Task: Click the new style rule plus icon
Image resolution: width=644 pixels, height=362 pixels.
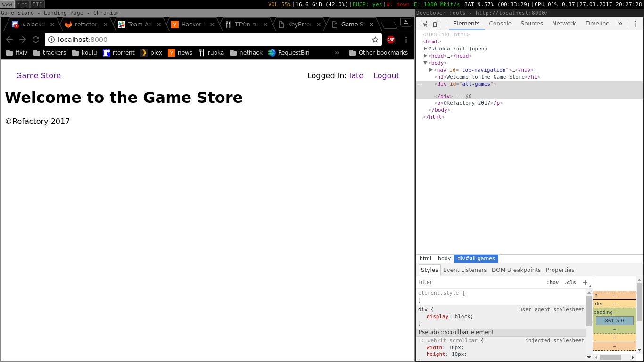Action: (585, 282)
